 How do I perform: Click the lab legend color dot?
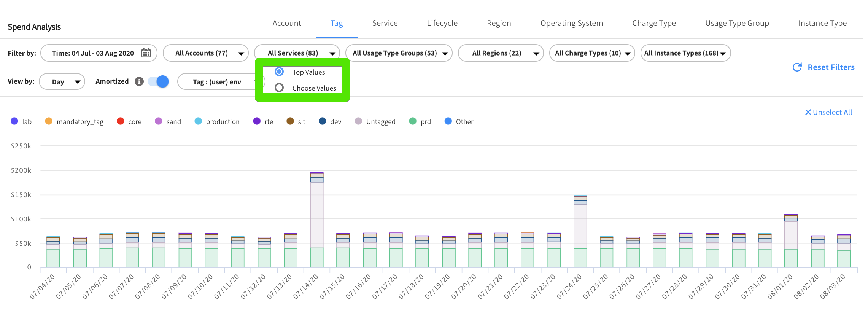(14, 121)
